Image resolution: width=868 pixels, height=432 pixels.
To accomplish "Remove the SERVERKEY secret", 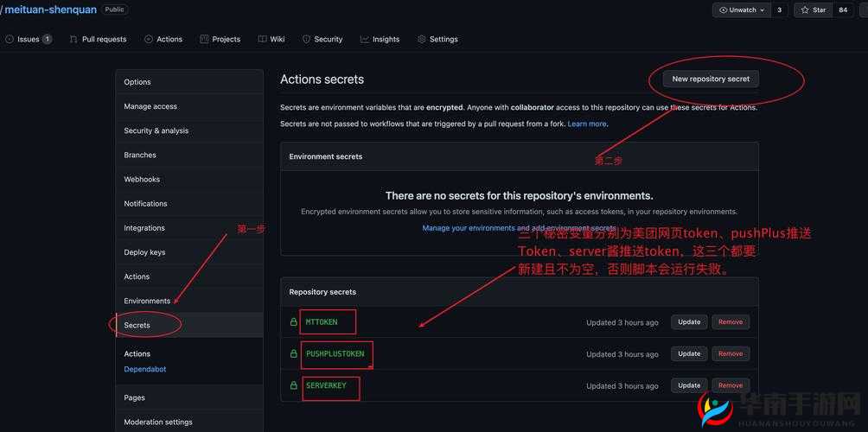I will (731, 385).
